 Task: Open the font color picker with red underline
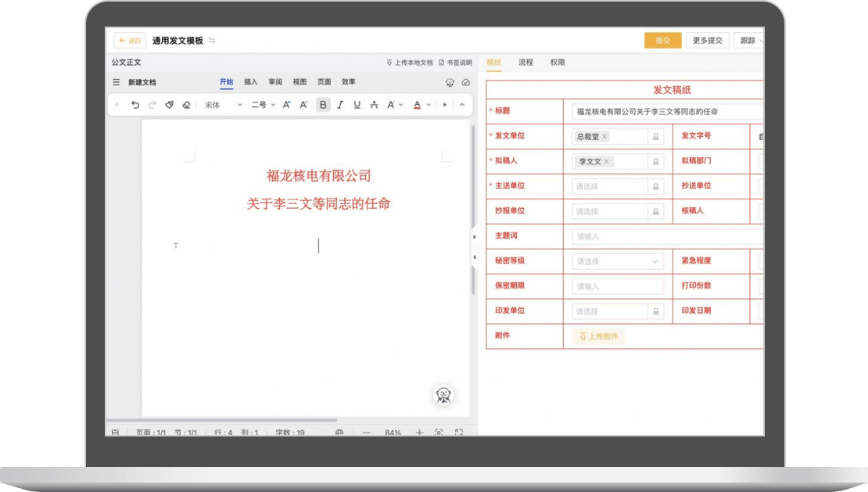[421, 105]
